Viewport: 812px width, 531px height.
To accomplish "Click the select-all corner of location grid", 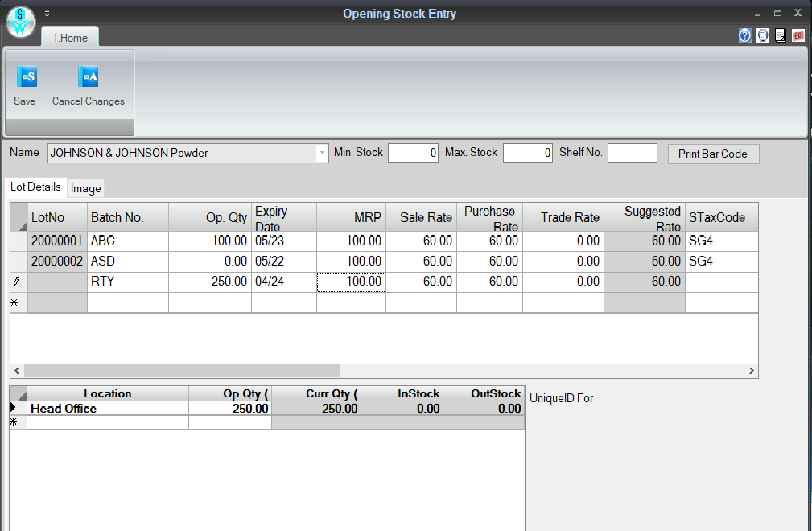I will [x=19, y=393].
